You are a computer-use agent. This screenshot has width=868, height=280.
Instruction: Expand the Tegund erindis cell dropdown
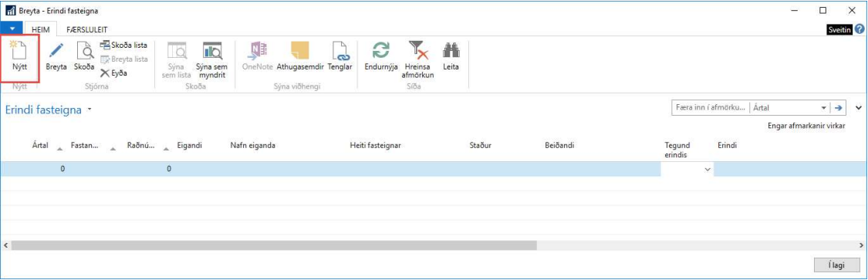tap(707, 170)
